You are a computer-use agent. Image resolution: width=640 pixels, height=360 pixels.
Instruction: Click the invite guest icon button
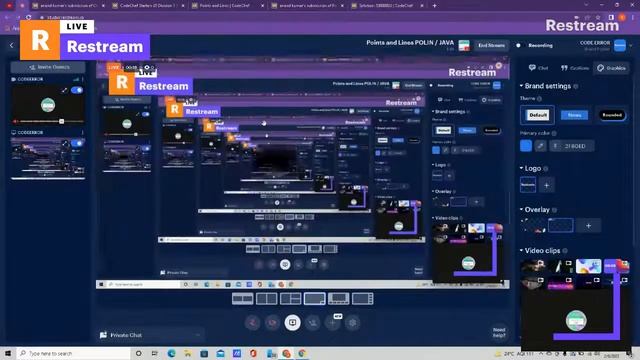click(313, 323)
